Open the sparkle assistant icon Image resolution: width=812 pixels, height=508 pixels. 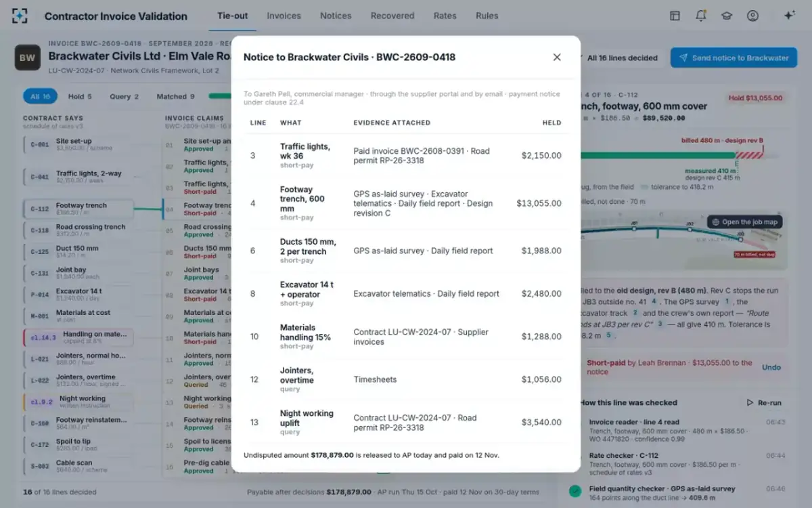[x=789, y=16]
